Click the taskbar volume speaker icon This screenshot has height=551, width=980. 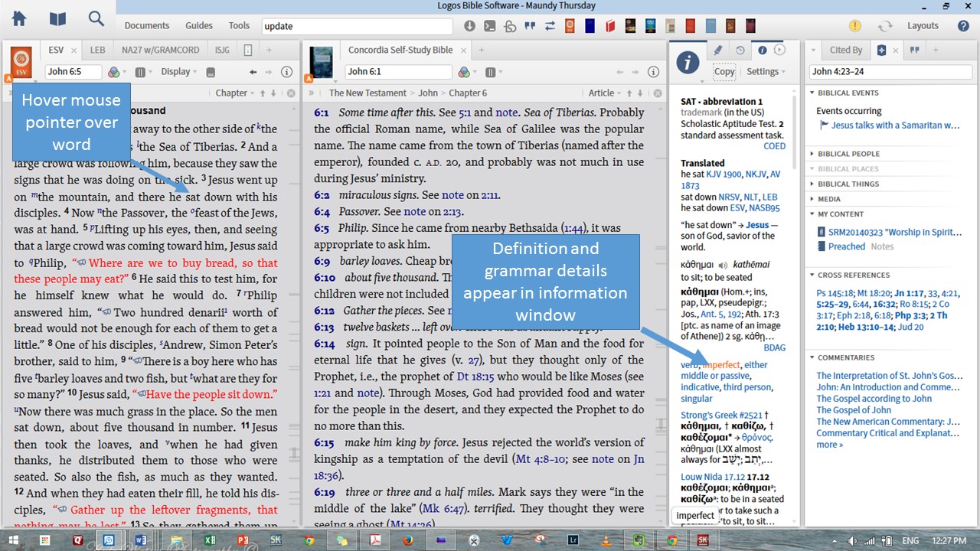[x=851, y=540]
